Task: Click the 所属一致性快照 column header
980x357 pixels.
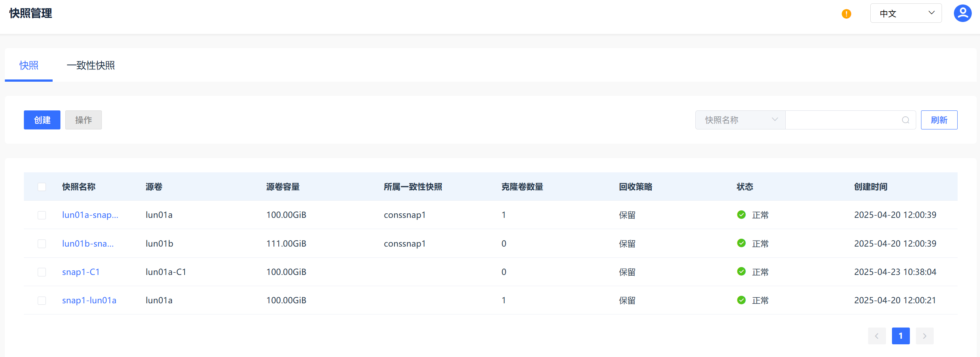Action: click(x=413, y=187)
